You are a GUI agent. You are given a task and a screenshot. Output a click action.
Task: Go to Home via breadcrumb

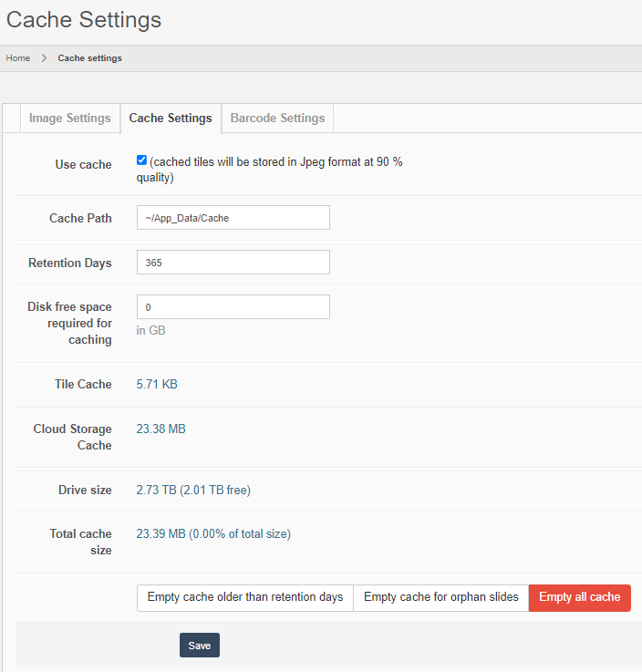click(x=18, y=58)
